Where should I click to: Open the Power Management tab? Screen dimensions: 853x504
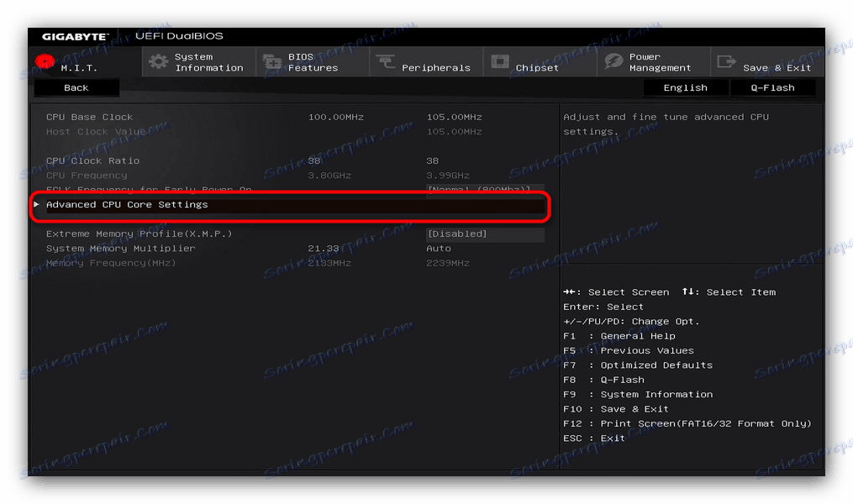[653, 61]
